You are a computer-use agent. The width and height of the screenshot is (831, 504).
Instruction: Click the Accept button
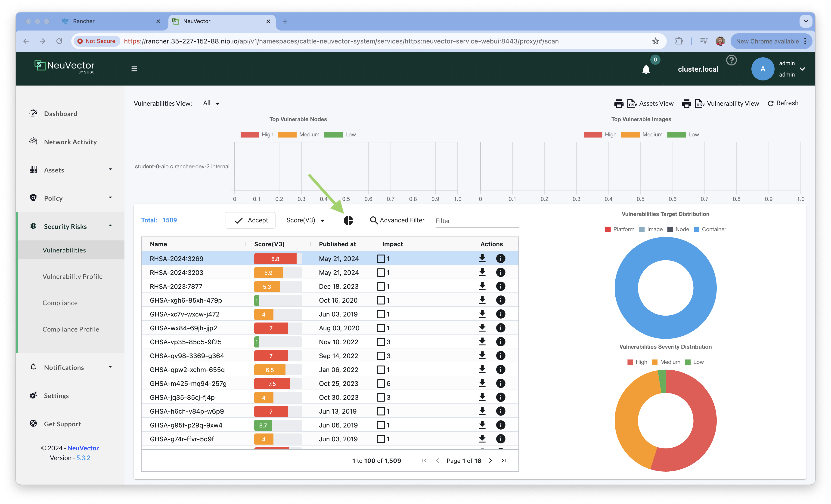tap(251, 221)
